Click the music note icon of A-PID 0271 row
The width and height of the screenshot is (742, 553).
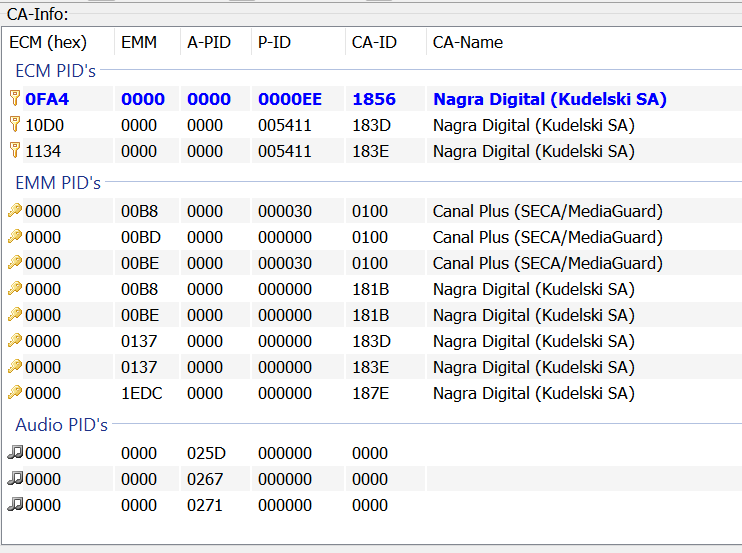pos(15,504)
